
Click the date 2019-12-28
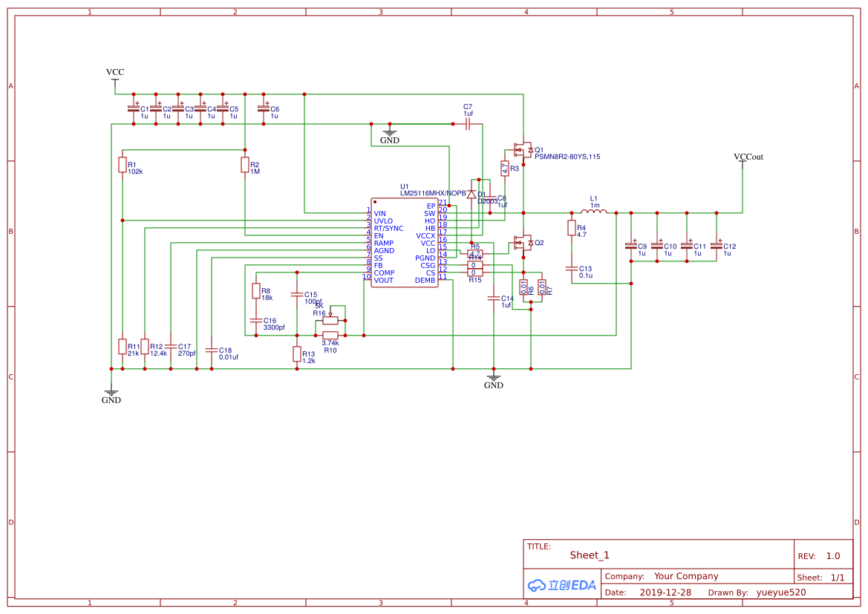[x=665, y=592]
